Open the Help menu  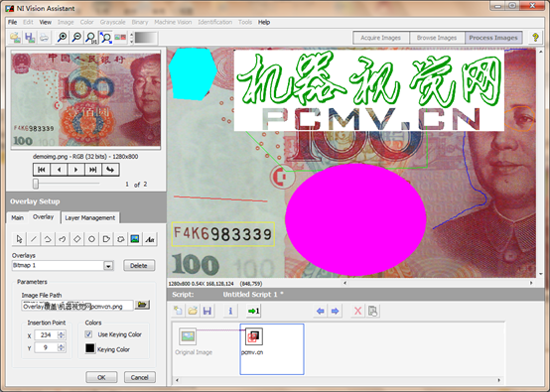click(264, 22)
